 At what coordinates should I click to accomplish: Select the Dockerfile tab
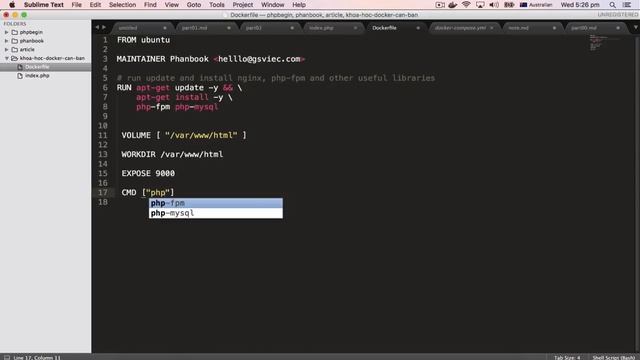coord(384,28)
